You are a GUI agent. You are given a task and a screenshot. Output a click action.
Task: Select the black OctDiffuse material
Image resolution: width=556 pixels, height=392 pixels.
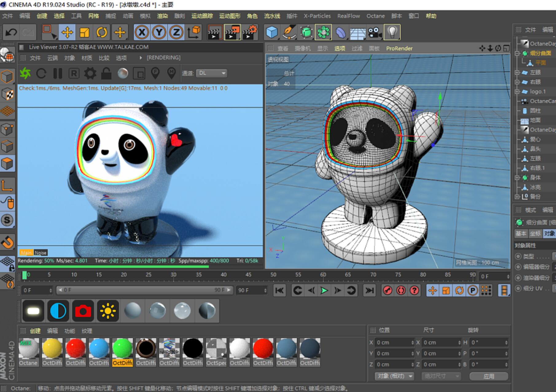coord(193,352)
